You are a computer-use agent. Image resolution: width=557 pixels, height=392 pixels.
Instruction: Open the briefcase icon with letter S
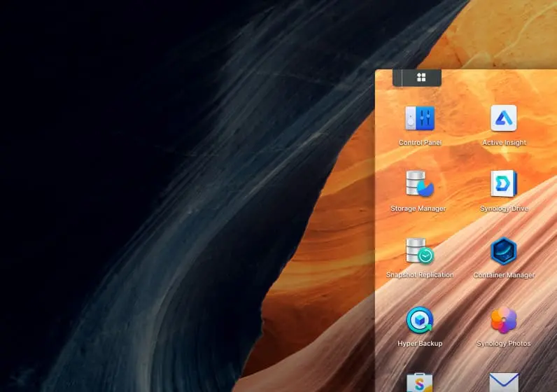coord(420,382)
